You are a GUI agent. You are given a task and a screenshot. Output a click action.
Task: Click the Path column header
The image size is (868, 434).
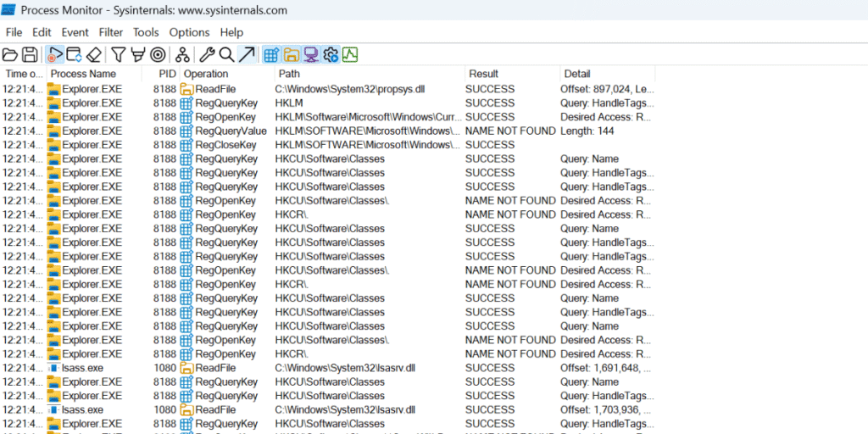point(370,74)
